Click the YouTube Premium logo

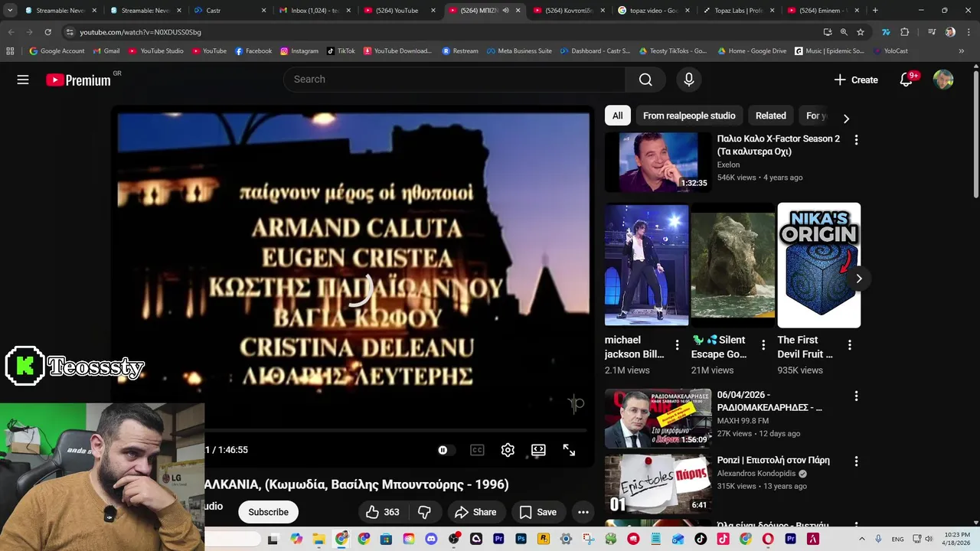(x=79, y=80)
